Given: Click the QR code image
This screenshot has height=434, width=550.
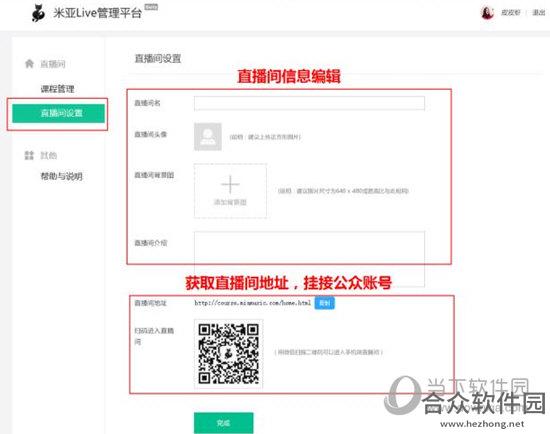Looking at the screenshot, I should click(x=228, y=354).
